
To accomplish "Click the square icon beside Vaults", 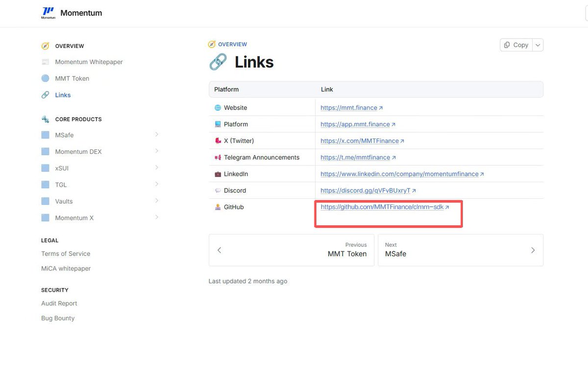I will click(45, 201).
